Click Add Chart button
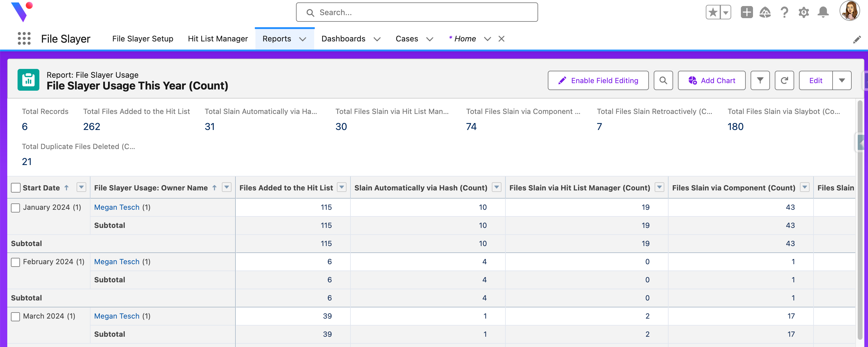Screen dimensions: 868x347 (711, 80)
